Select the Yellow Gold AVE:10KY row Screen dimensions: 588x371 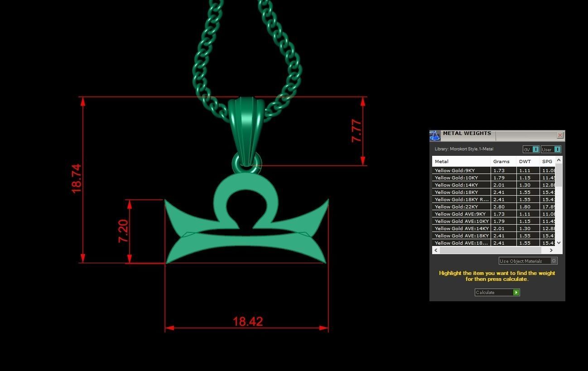click(494, 221)
